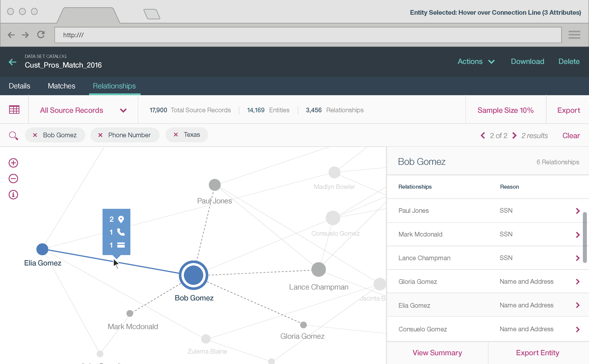Open the Details tab
Screen dimensions: 589x364
point(19,86)
